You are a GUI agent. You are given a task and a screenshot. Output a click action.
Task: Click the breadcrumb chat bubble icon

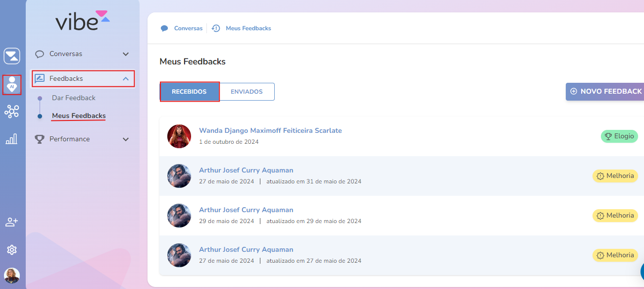[164, 28]
